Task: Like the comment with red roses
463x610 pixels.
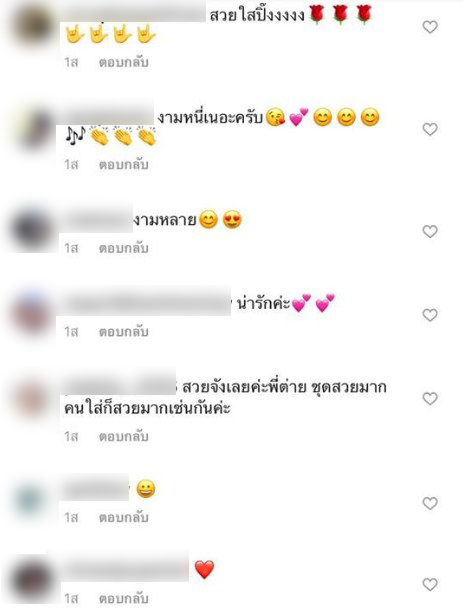Action: click(430, 27)
